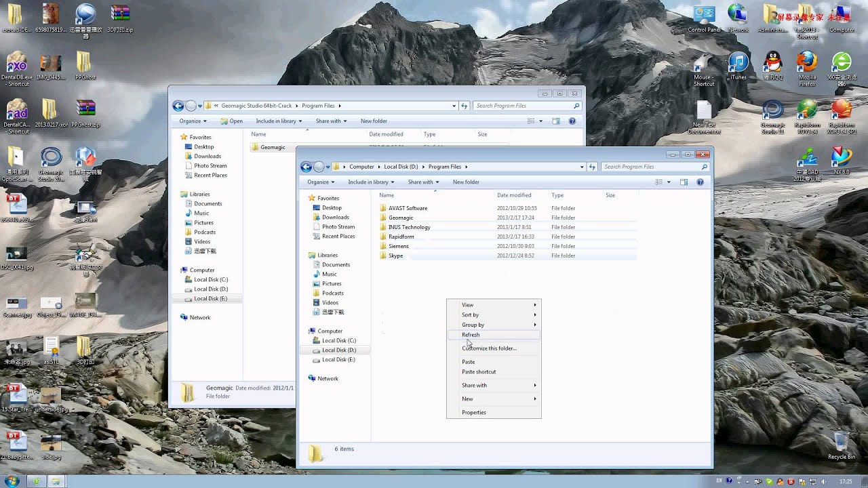Viewport: 868px width, 488px height.
Task: Expand the View submenu in the context menu
Action: point(494,305)
